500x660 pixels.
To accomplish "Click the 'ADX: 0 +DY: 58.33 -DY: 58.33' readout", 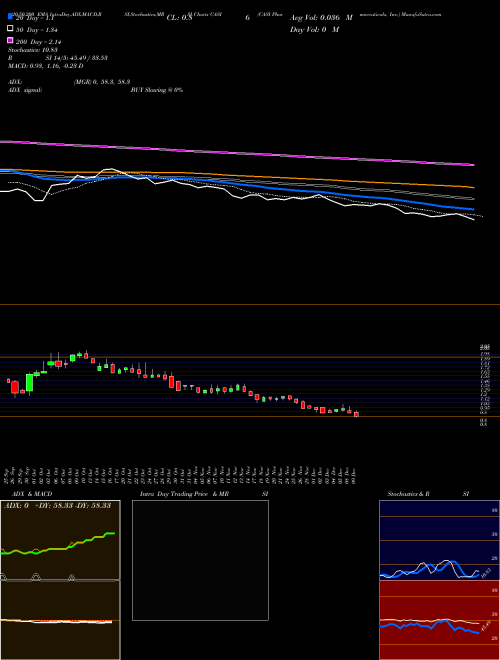I will pyautogui.click(x=58, y=505).
